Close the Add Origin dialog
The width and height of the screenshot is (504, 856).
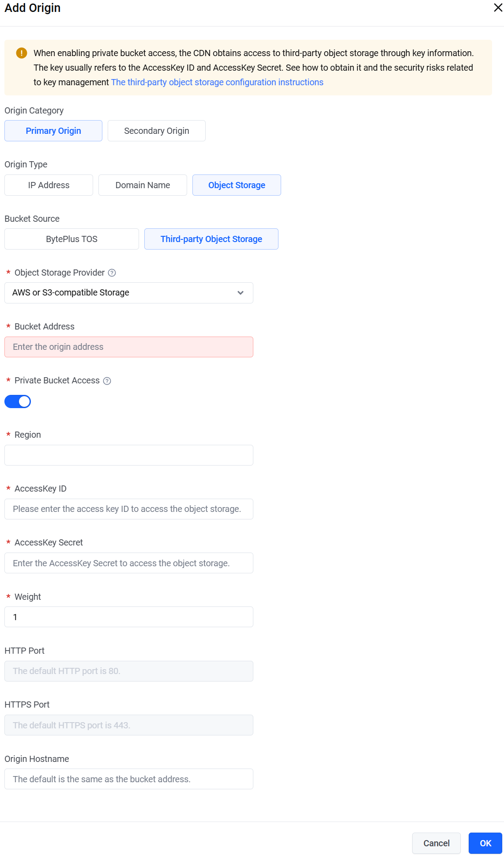[498, 8]
